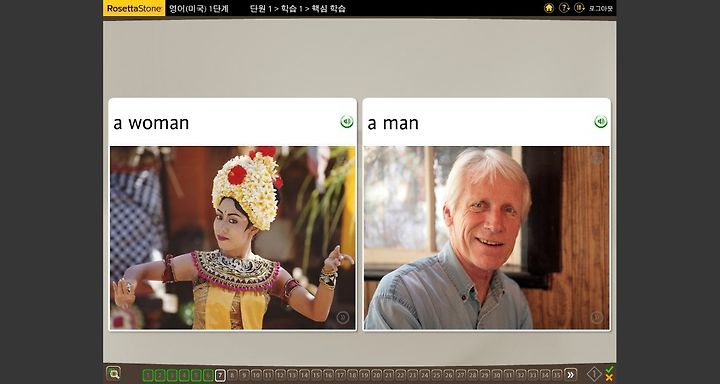This screenshot has height=384, width=720.
Task: Click the orange X icon
Action: pos(609,378)
